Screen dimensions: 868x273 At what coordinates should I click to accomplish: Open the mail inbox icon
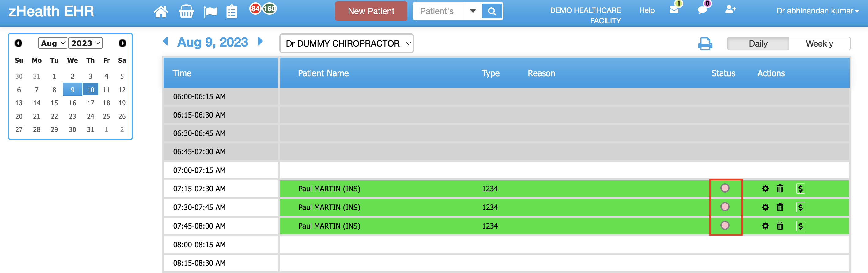[674, 10]
